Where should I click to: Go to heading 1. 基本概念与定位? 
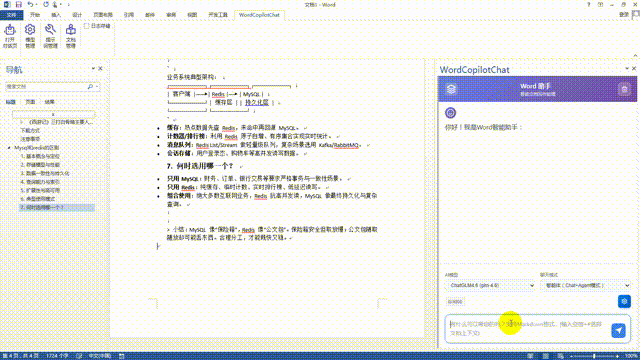point(40,156)
